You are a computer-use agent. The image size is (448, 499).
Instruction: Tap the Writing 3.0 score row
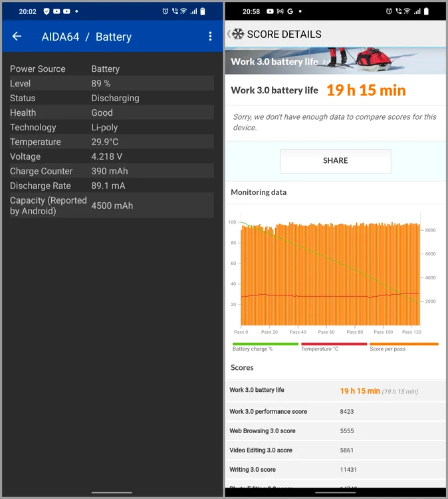pyautogui.click(x=335, y=469)
